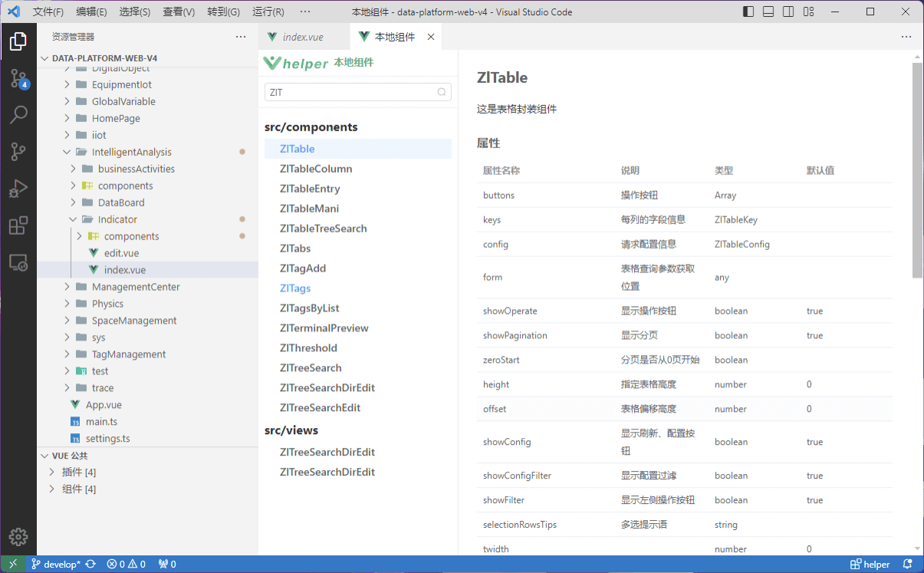This screenshot has width=924, height=573.
Task: Click inside the ZlT search field
Action: point(353,91)
